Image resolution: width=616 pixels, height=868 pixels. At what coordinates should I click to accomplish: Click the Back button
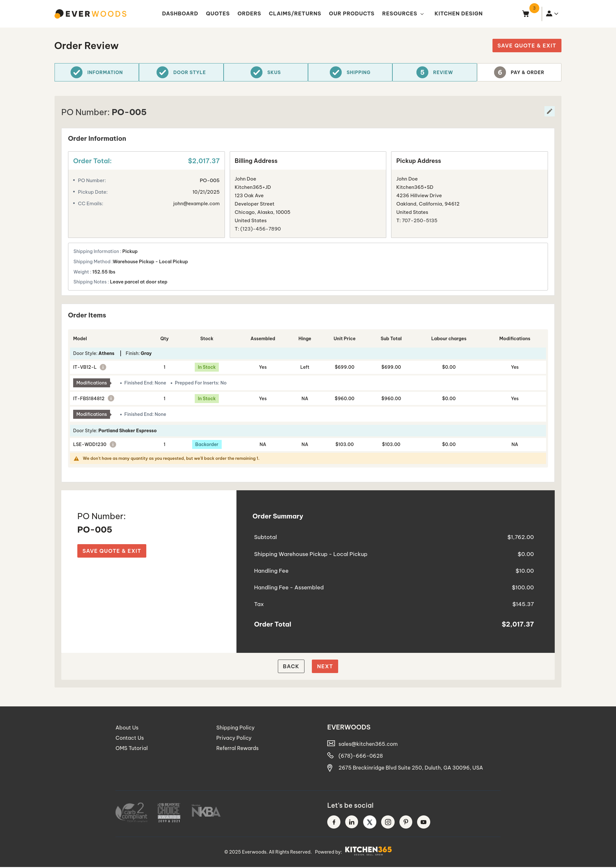(x=291, y=666)
